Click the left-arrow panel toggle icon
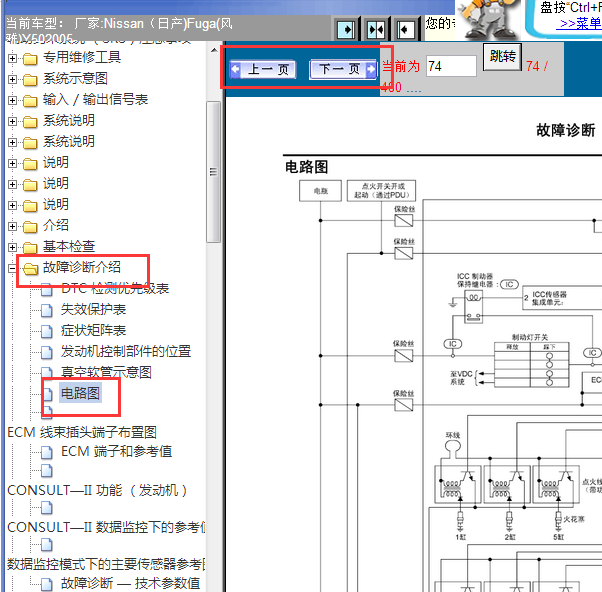This screenshot has width=602, height=592. (405, 29)
